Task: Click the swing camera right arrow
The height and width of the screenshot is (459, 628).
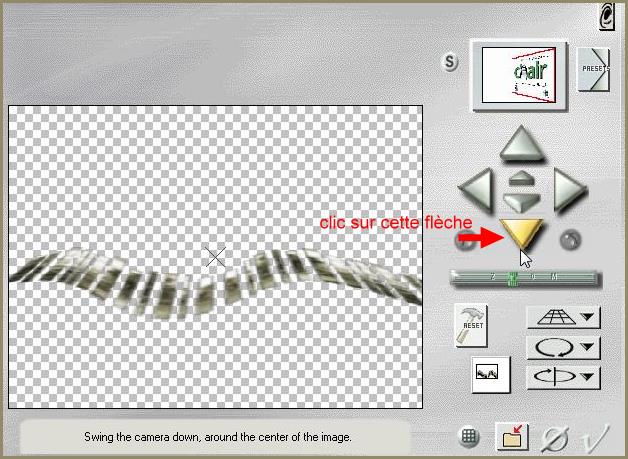Action: point(567,188)
